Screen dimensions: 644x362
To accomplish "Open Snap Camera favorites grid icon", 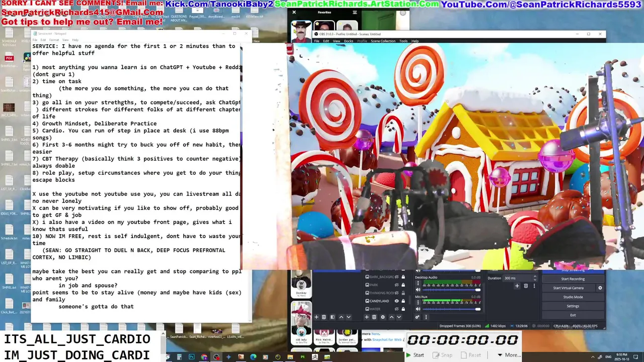I will point(355,13).
